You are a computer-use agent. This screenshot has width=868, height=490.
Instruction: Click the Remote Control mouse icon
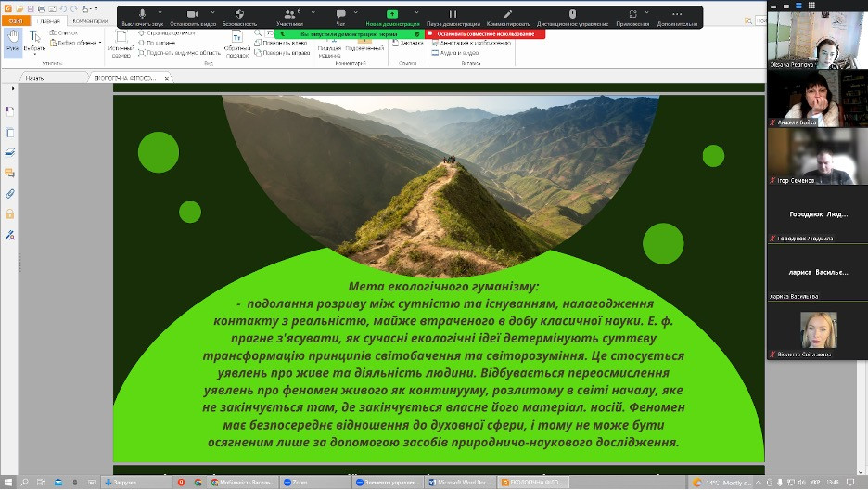[572, 15]
